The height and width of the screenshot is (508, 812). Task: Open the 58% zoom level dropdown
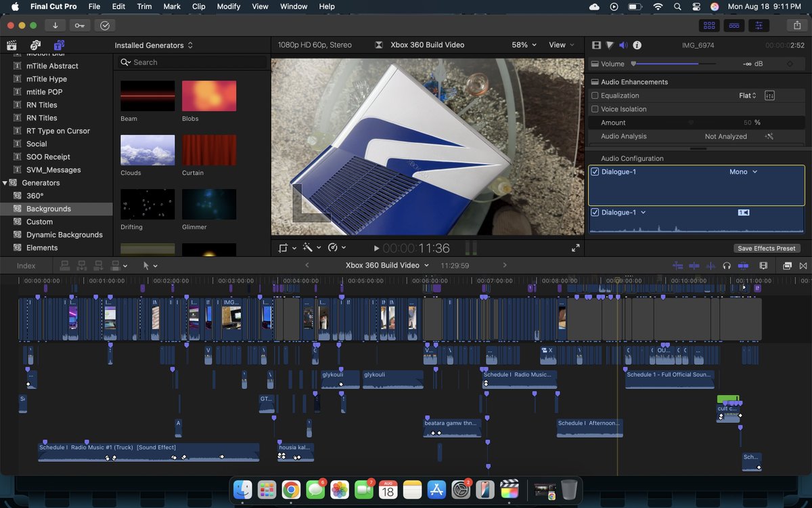tap(524, 45)
